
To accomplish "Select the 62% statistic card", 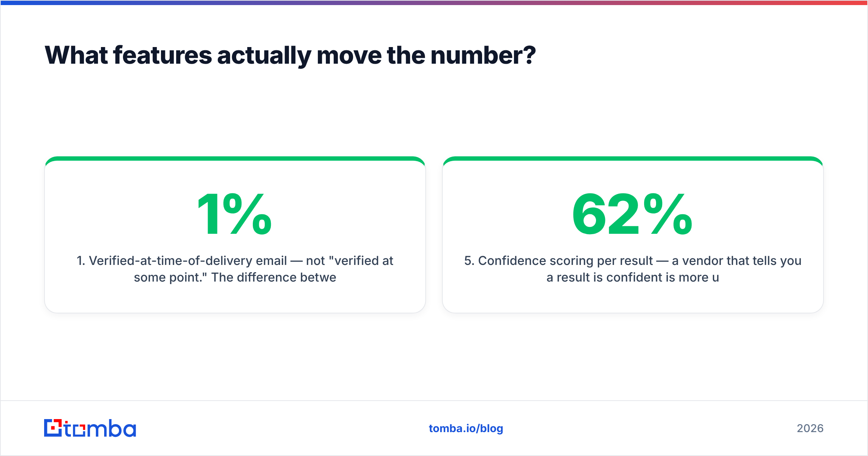I will click(x=633, y=235).
